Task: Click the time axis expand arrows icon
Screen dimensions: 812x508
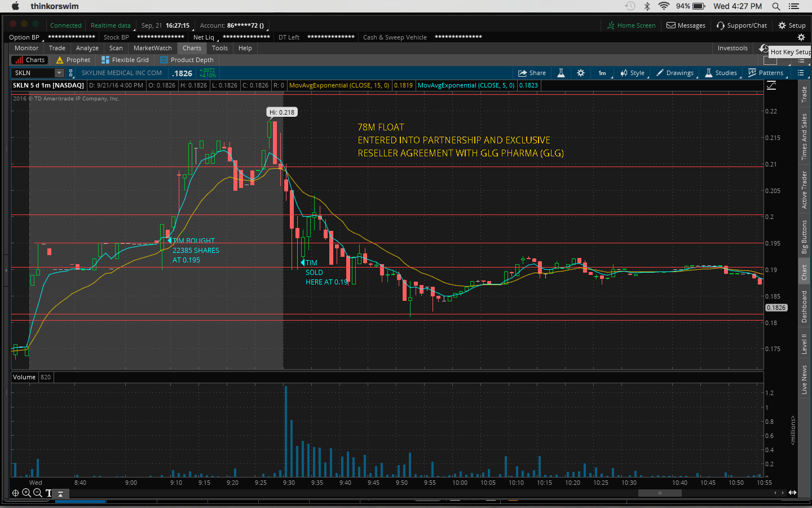Action: [792, 493]
